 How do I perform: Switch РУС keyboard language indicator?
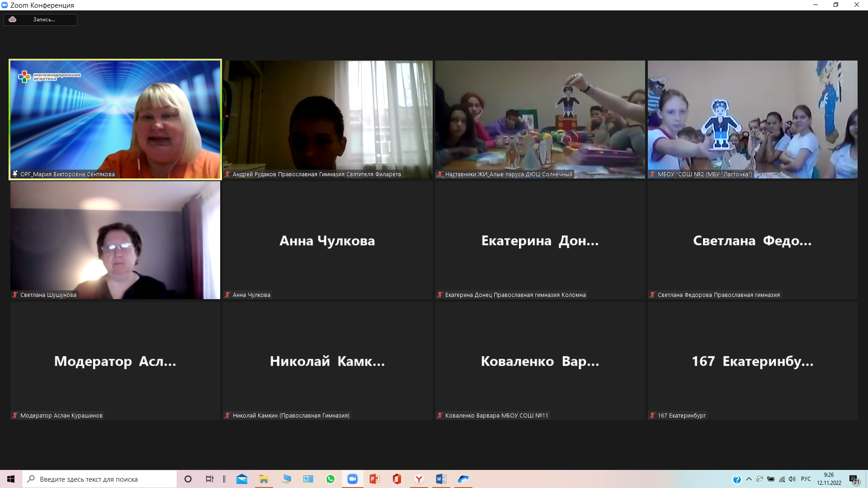point(806,479)
